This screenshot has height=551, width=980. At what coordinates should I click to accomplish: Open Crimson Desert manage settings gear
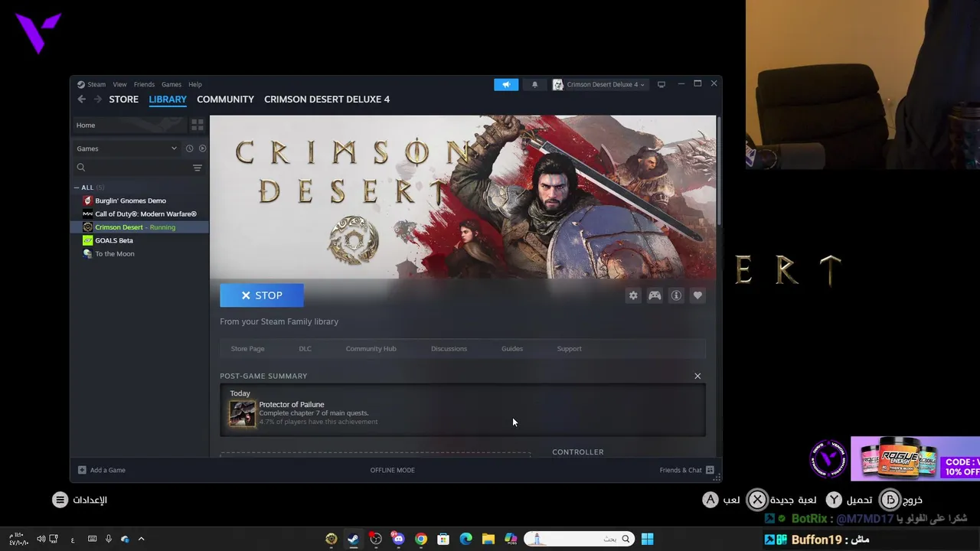pos(633,295)
